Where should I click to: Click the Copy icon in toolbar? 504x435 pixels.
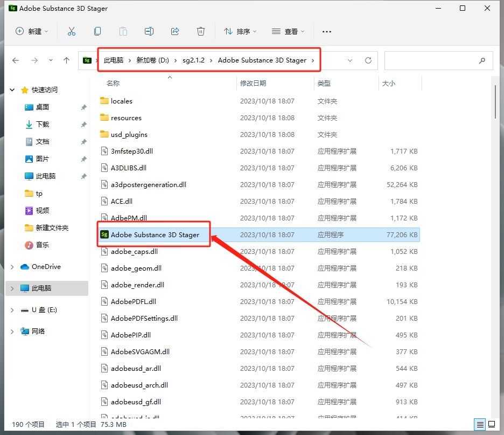[x=97, y=31]
